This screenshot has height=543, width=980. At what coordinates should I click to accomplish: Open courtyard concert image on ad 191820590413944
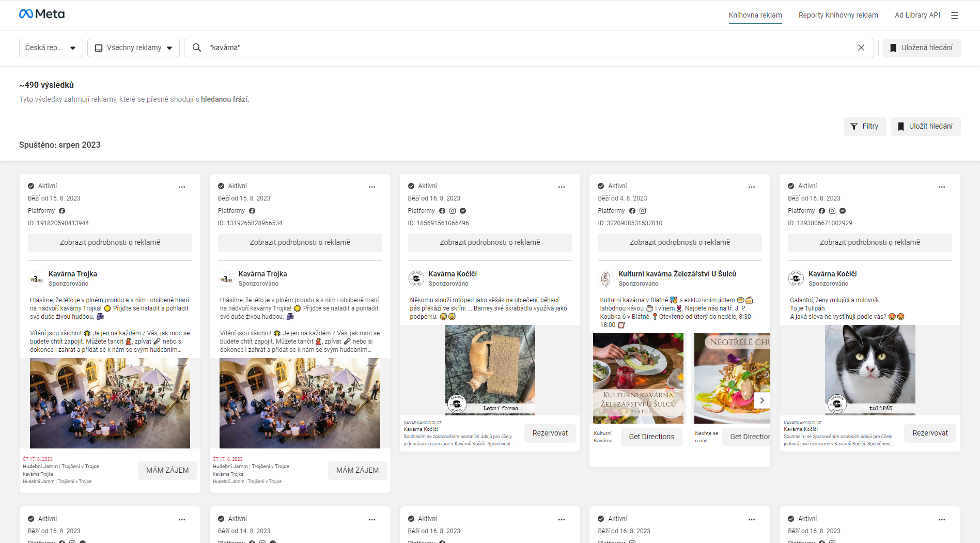110,404
